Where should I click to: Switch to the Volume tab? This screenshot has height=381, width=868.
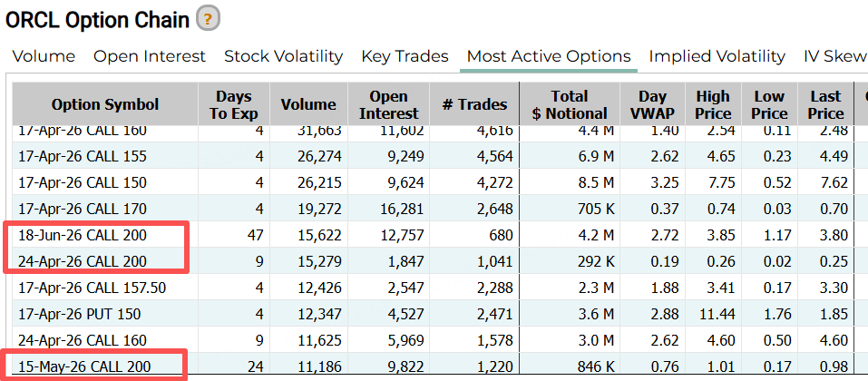44,56
